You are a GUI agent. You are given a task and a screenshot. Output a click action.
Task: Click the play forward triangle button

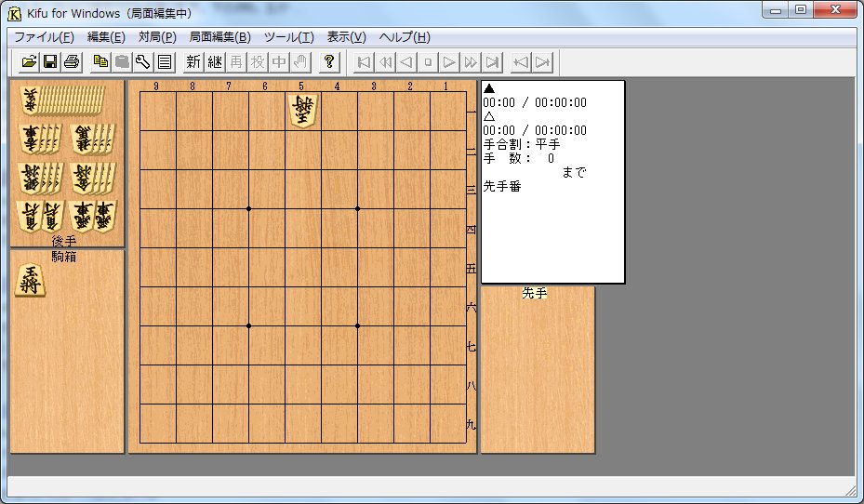point(449,62)
